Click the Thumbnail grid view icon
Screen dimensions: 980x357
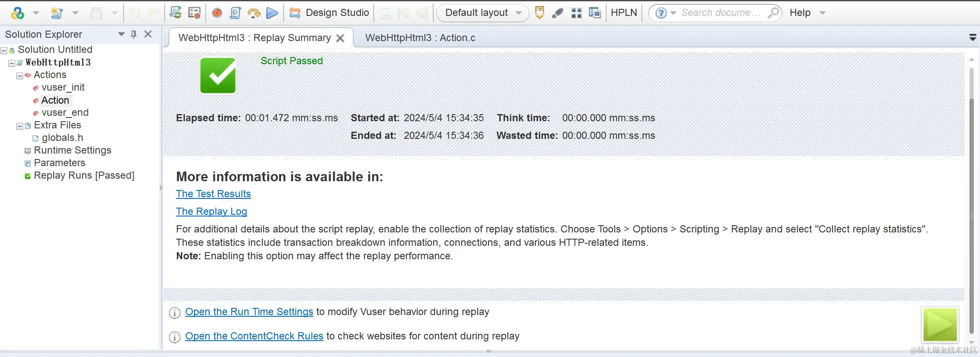pos(577,13)
